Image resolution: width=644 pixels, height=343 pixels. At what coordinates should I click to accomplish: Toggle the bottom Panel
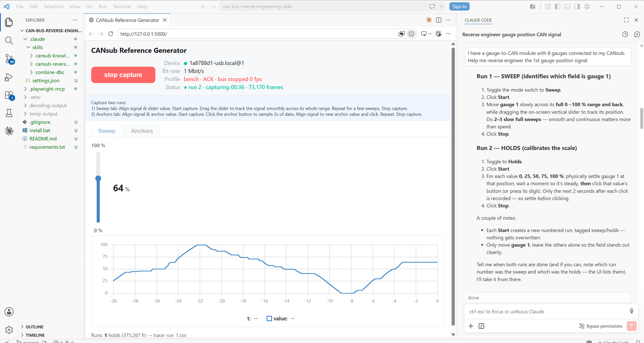[568, 6]
